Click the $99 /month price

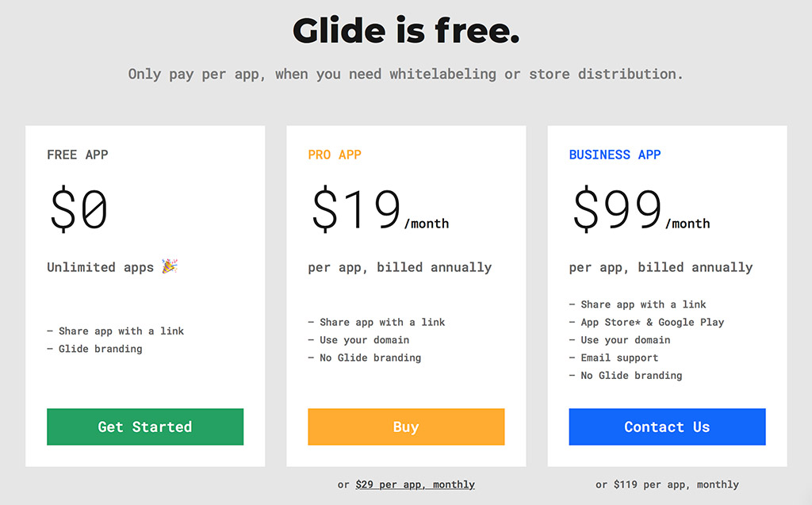[x=641, y=209]
